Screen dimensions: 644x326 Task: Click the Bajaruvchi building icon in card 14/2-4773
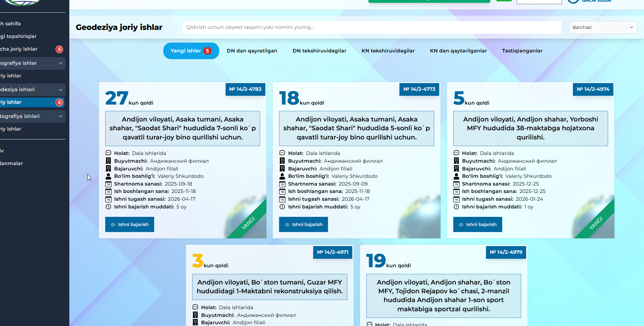282,169
